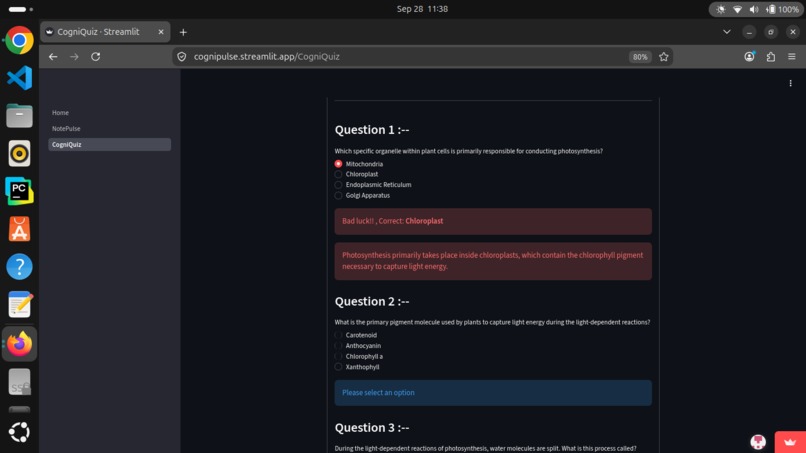Launch PyCharm from the dock
Image resolution: width=806 pixels, height=453 pixels.
[x=19, y=191]
